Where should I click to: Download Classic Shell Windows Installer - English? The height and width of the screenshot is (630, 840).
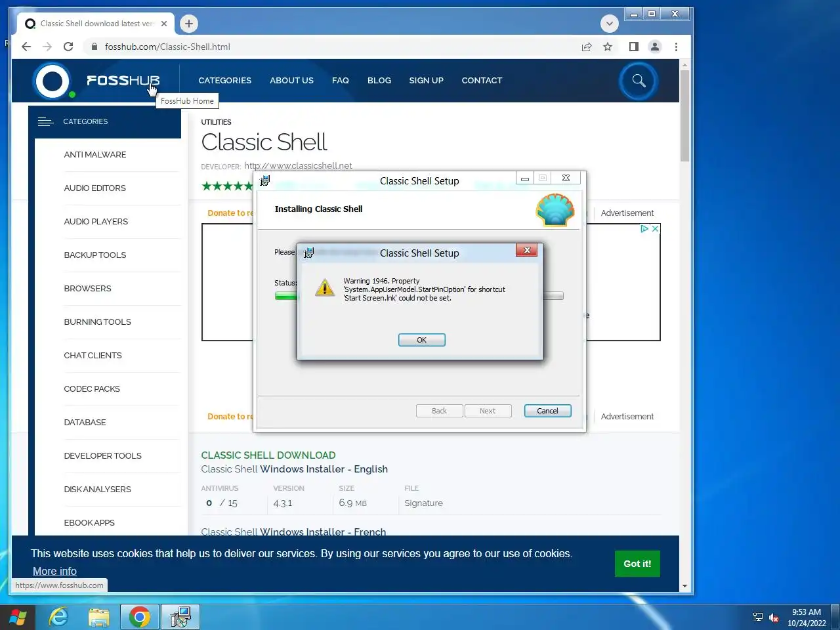294,469
